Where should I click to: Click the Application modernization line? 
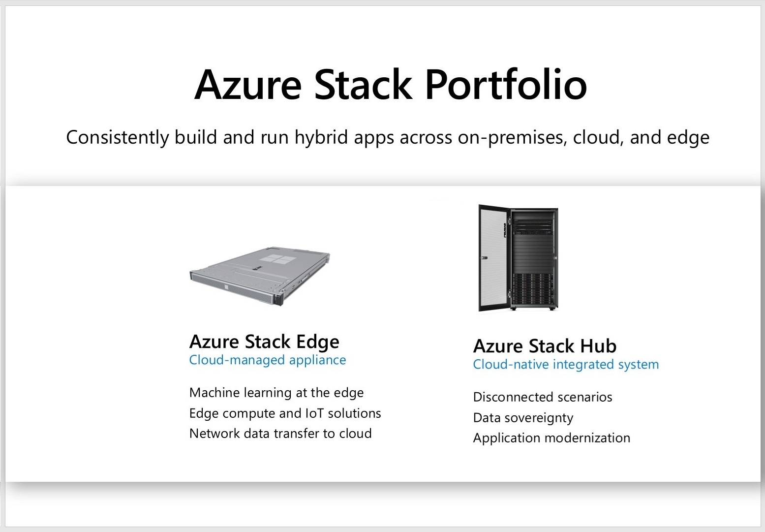point(551,438)
